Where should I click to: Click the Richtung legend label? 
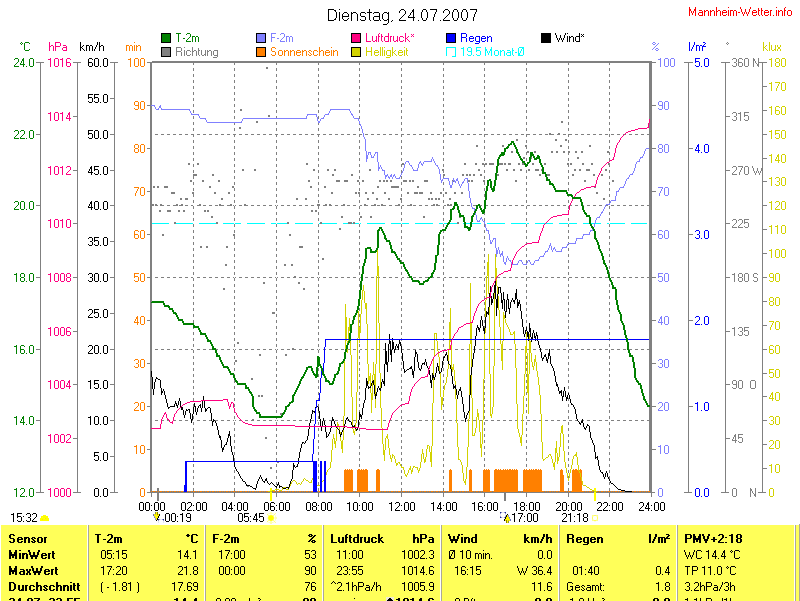196,52
